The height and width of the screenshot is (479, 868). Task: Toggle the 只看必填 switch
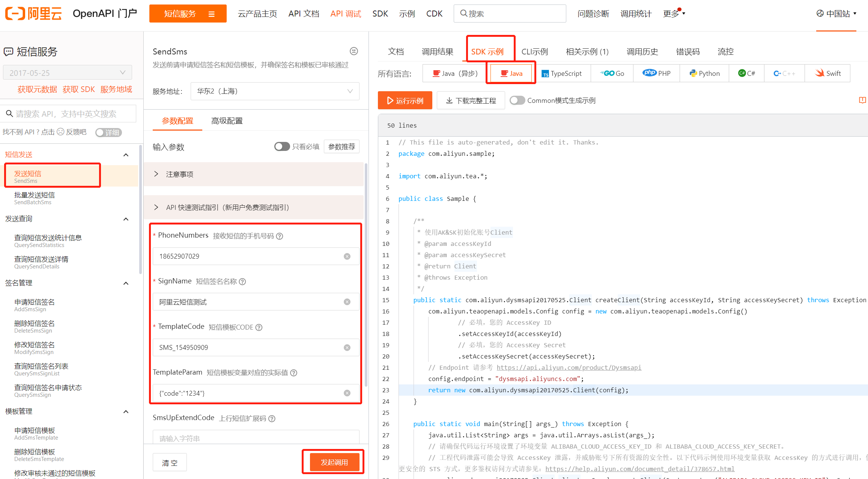click(282, 146)
